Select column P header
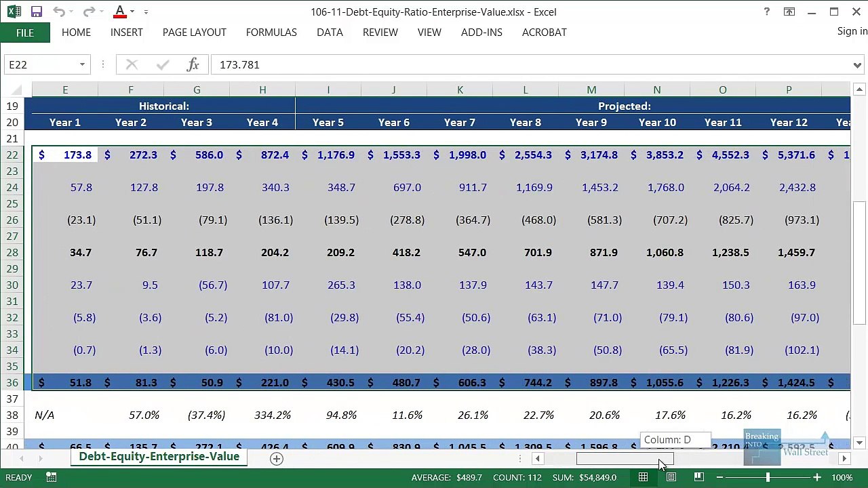 coord(789,89)
